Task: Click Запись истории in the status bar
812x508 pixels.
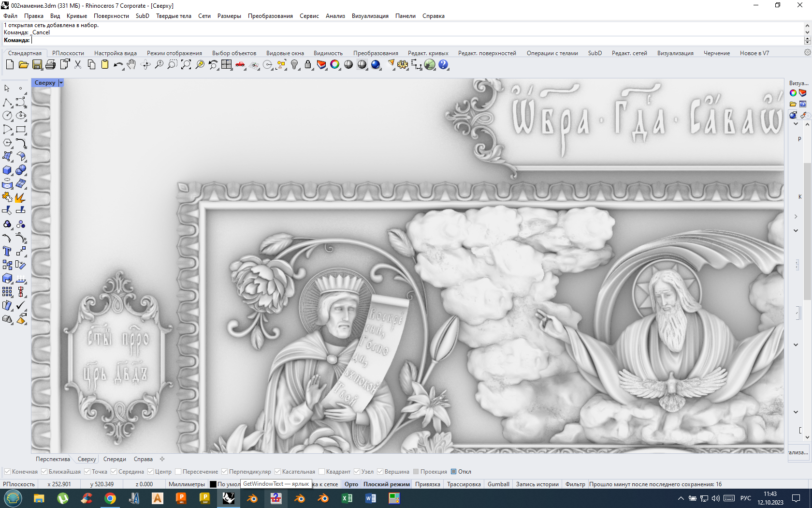Action: [x=537, y=484]
